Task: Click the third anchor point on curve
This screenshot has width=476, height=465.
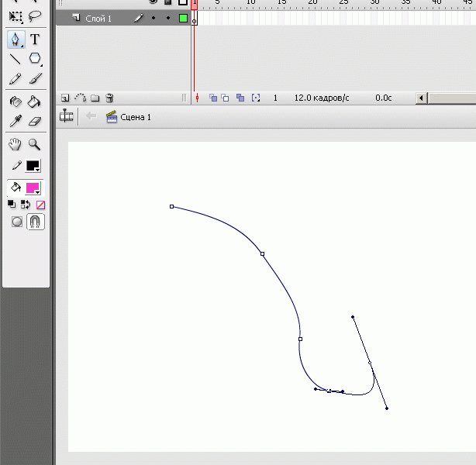Action: [x=300, y=339]
